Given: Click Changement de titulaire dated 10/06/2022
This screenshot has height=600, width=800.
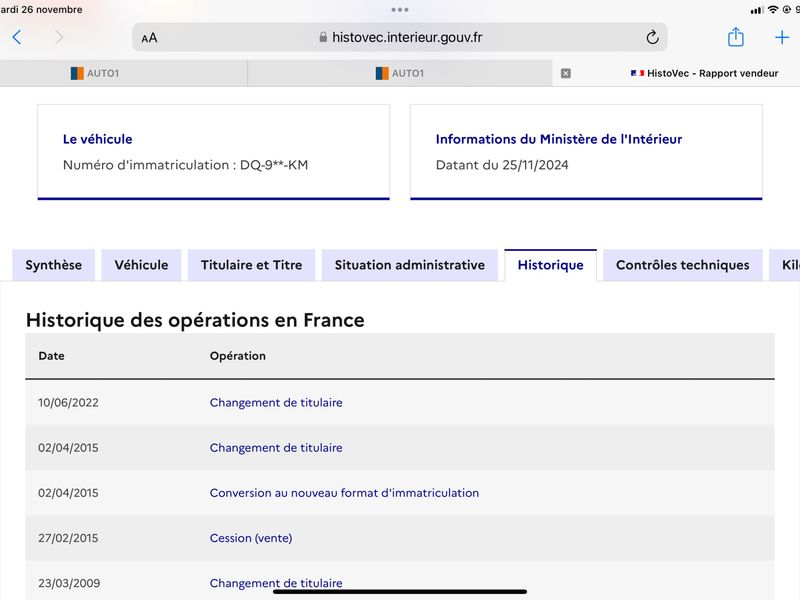Looking at the screenshot, I should (276, 403).
